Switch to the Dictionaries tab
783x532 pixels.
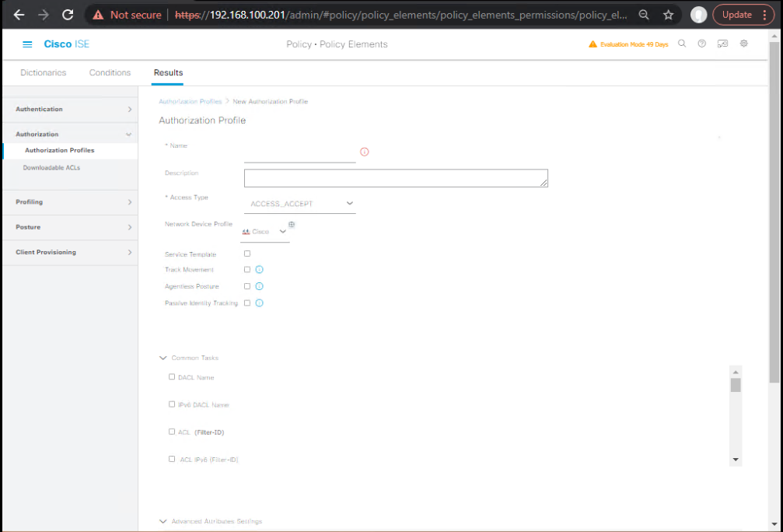[44, 73]
